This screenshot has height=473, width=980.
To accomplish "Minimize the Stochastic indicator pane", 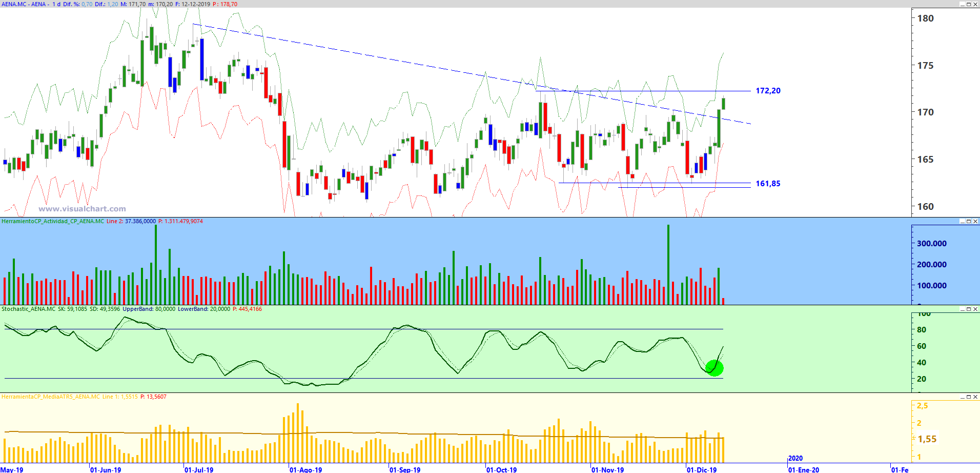I will pyautogui.click(x=962, y=309).
